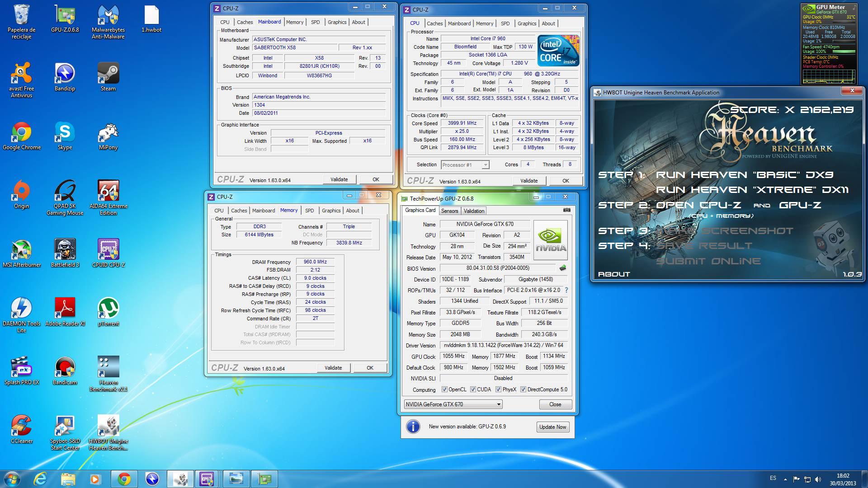Click the Windows Start button
Image resolution: width=868 pixels, height=488 pixels.
[x=12, y=479]
